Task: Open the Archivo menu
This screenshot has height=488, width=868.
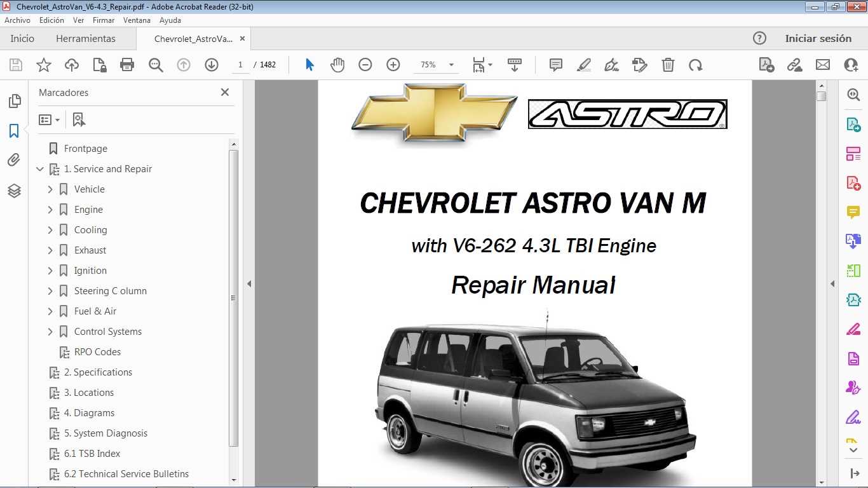Action: [18, 20]
